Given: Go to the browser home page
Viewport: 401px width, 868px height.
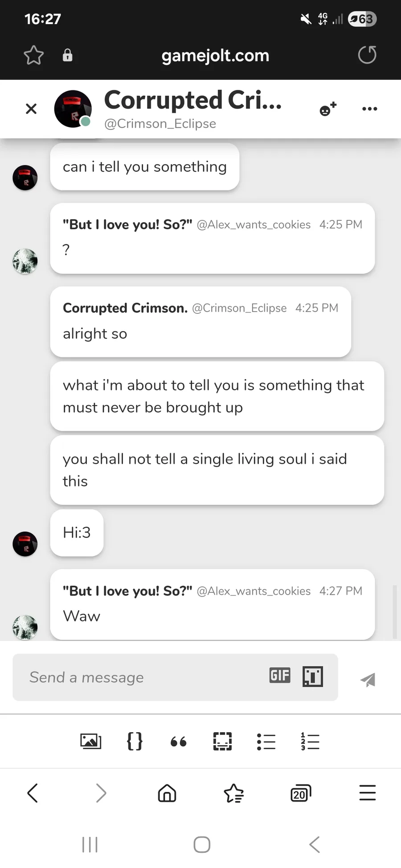Looking at the screenshot, I should click(167, 793).
